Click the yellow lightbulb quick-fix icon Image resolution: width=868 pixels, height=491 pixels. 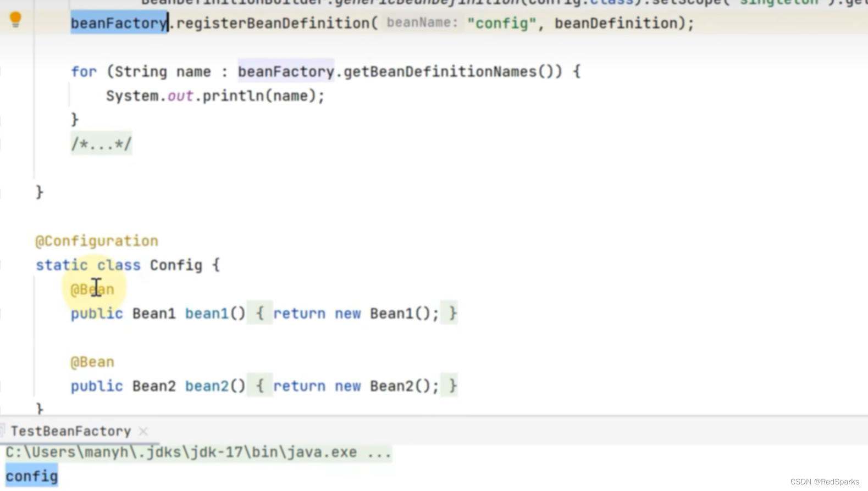point(15,20)
